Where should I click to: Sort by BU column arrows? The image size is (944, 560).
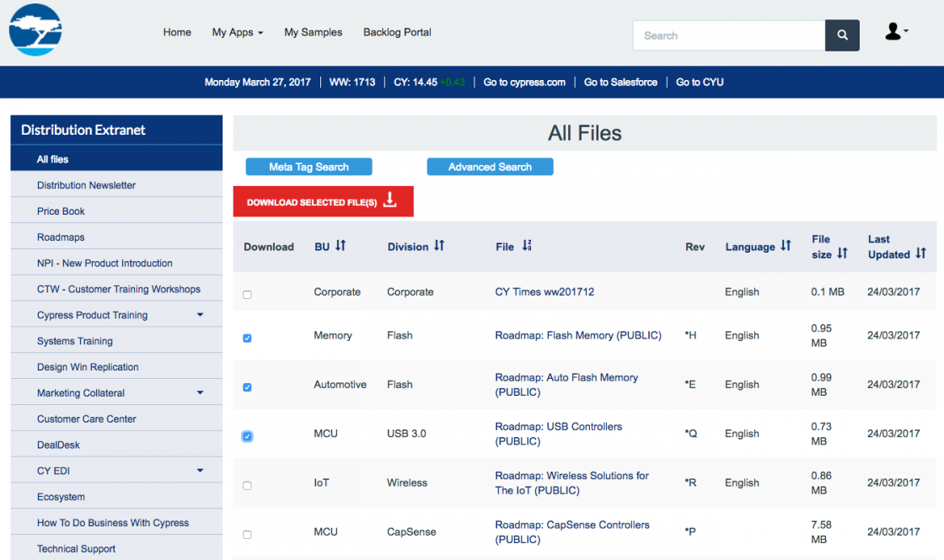click(341, 245)
